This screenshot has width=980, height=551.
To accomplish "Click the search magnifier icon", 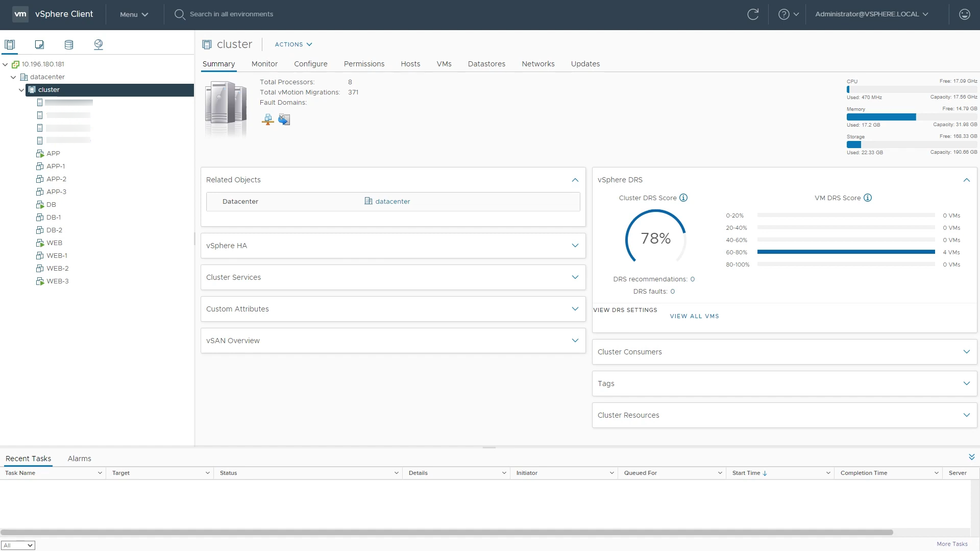I will (179, 14).
